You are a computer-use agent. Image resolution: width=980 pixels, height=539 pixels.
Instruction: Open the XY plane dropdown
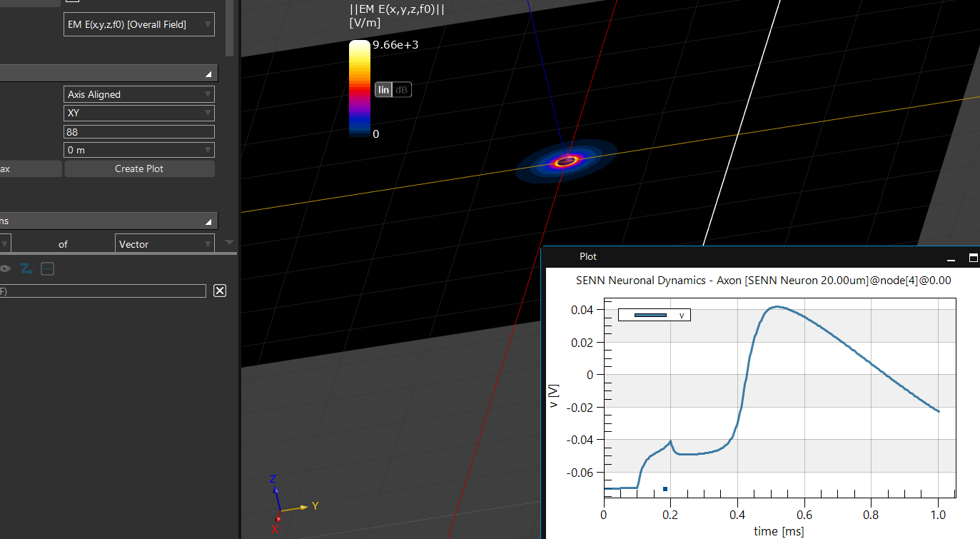tap(138, 113)
